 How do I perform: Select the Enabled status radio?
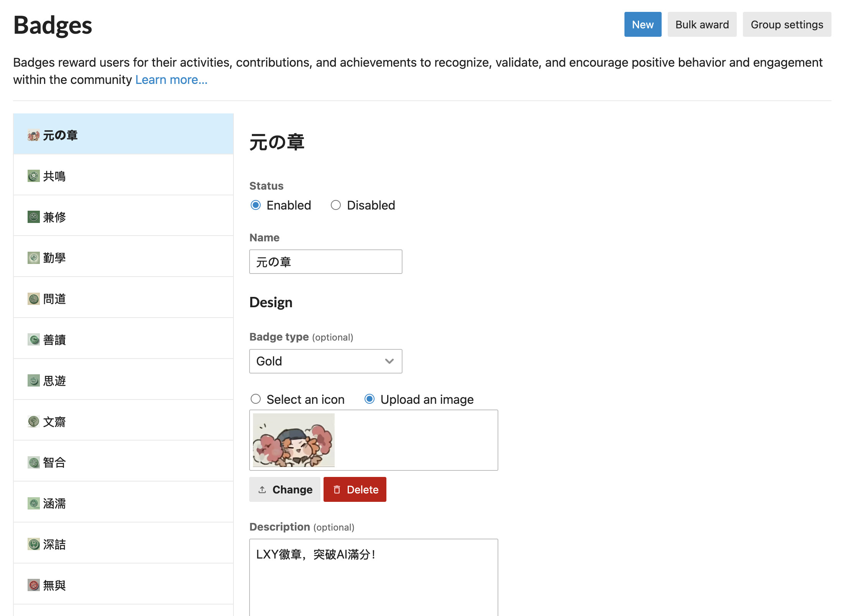(256, 205)
